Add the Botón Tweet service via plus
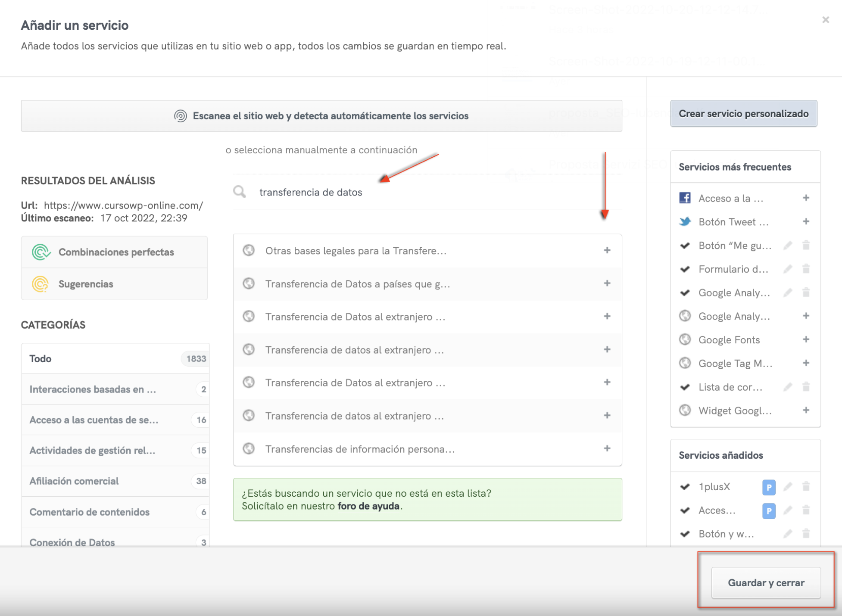 tap(806, 221)
